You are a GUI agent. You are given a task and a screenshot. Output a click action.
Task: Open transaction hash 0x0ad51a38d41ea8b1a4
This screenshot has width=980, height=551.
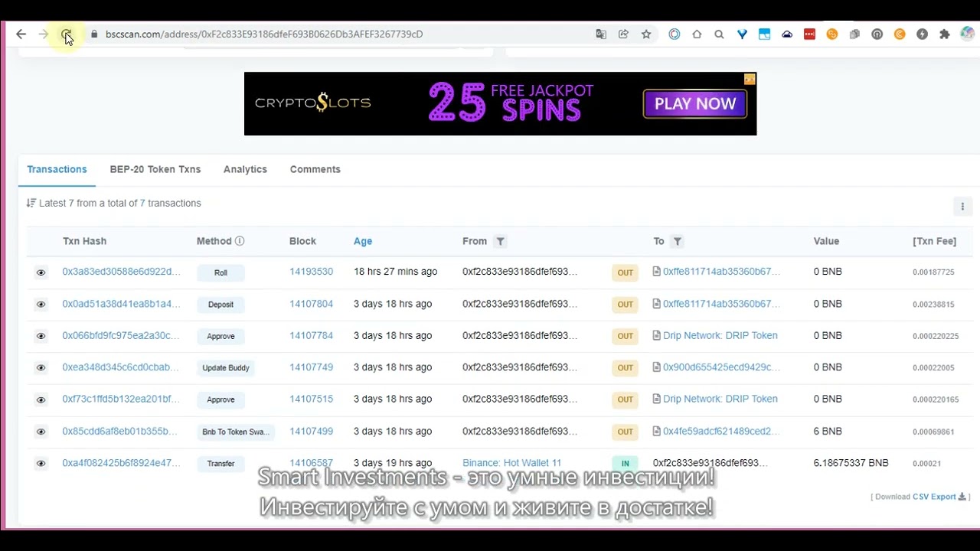[x=121, y=304]
